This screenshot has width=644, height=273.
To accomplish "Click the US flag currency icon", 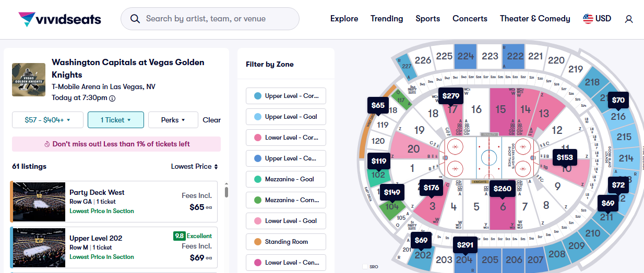I will pyautogui.click(x=588, y=19).
